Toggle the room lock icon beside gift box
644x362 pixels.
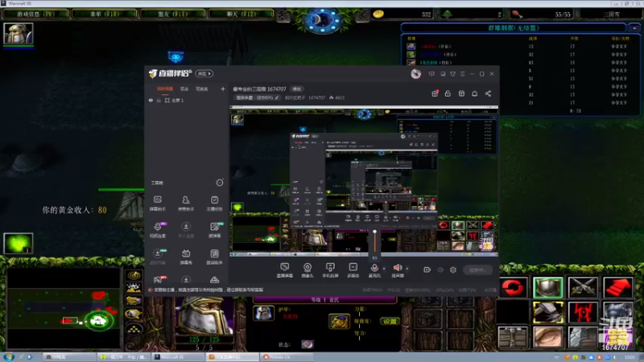[x=448, y=93]
